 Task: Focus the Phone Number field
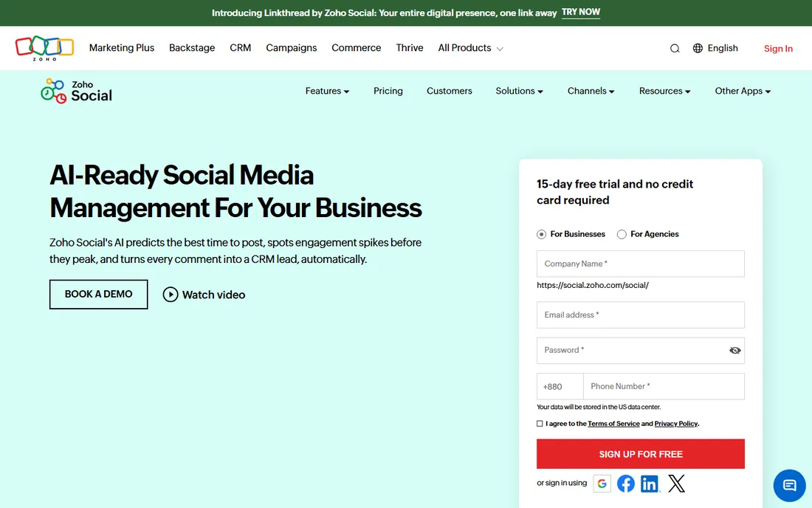[664, 386]
